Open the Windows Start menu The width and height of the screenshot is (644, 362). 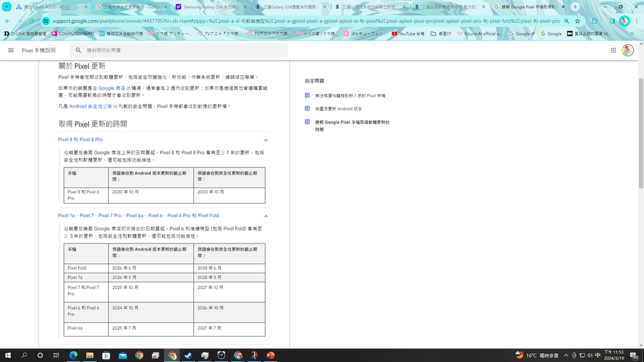8,356
